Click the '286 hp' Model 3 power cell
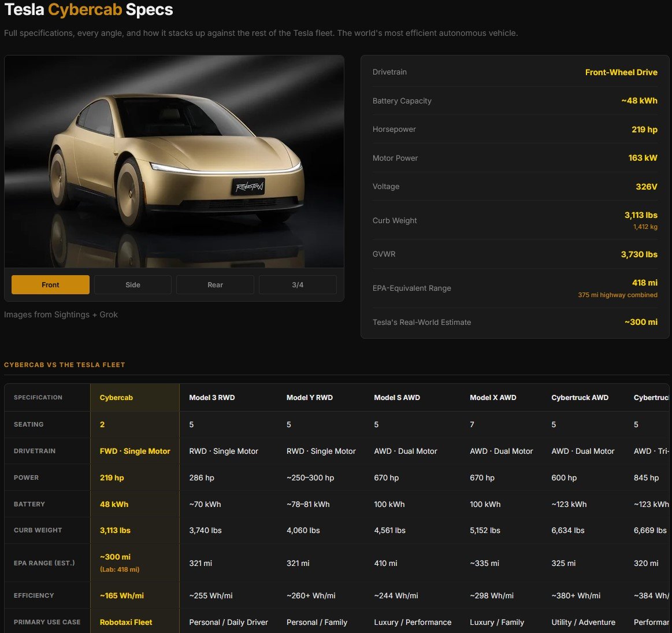This screenshot has width=672, height=633. click(202, 477)
